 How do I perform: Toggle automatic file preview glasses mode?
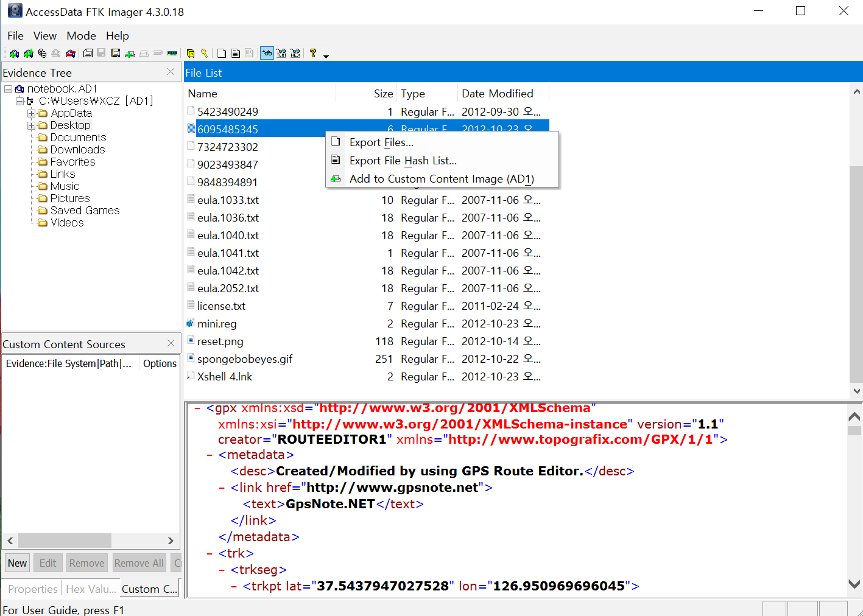[267, 54]
